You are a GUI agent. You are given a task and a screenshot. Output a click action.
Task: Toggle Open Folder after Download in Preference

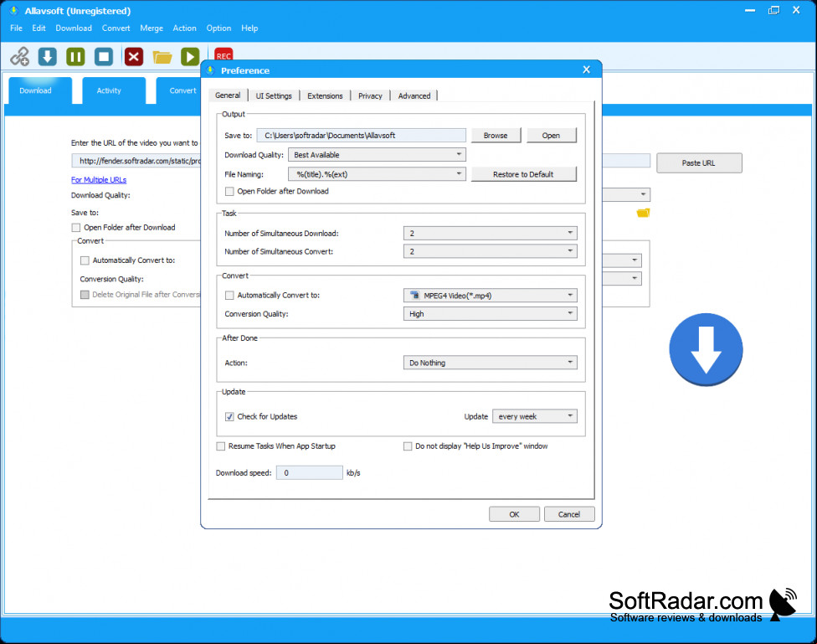229,192
